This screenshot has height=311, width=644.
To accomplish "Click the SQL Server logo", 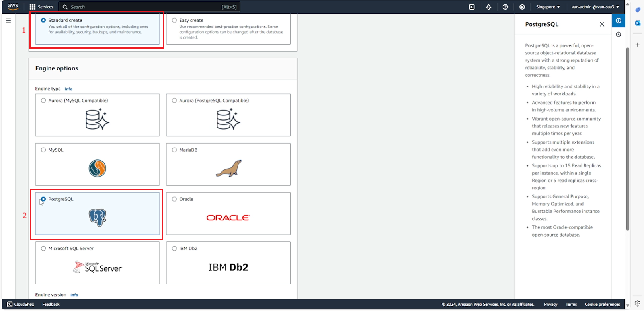I will click(98, 267).
